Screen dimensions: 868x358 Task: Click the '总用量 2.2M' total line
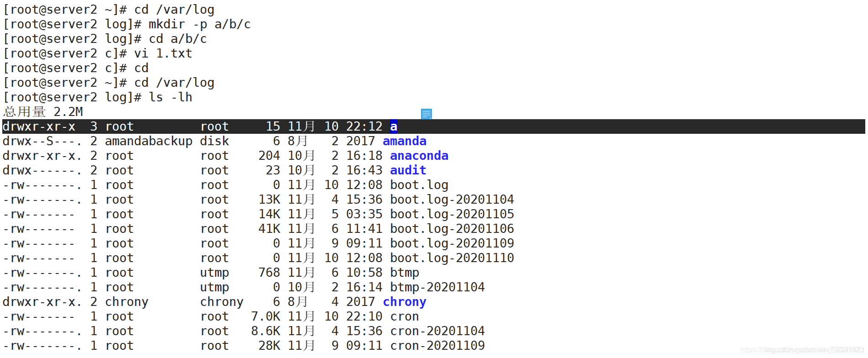tap(43, 112)
